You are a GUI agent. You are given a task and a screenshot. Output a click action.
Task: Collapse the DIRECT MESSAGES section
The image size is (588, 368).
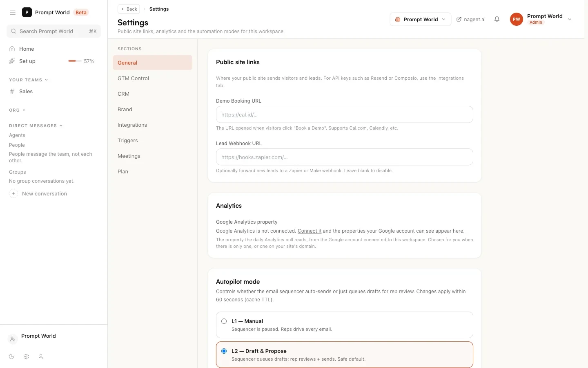pyautogui.click(x=36, y=126)
